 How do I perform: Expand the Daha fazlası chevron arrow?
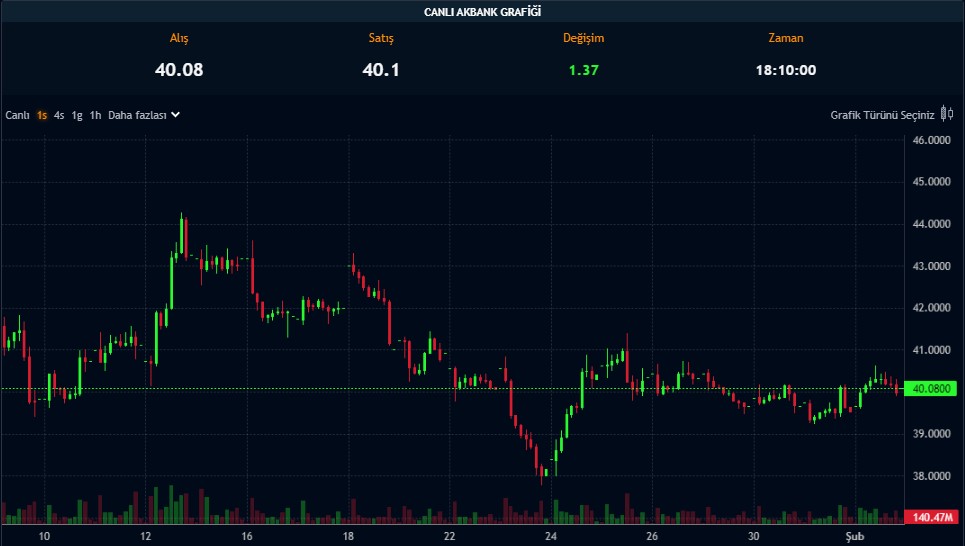click(x=176, y=115)
